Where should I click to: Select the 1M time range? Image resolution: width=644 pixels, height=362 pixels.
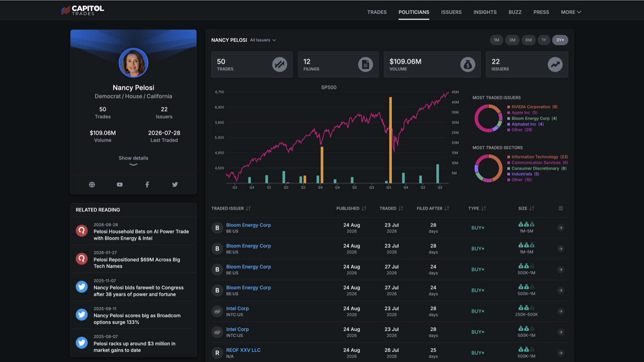click(496, 40)
